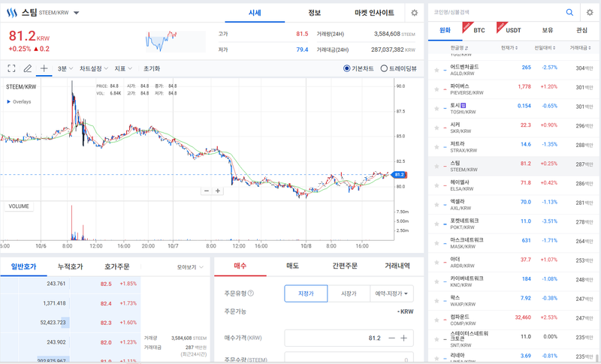Select 보유 holdings tab
This screenshot has width=601, height=364.
point(548,30)
